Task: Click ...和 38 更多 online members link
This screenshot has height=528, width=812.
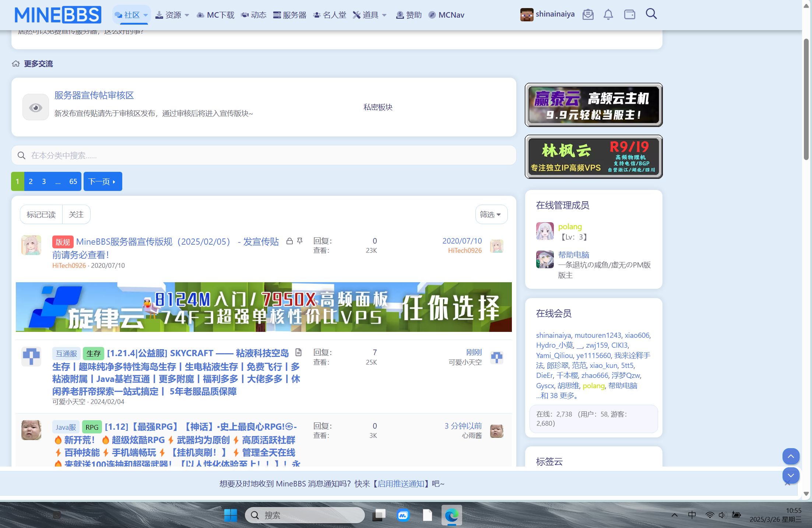Action: [558, 396]
